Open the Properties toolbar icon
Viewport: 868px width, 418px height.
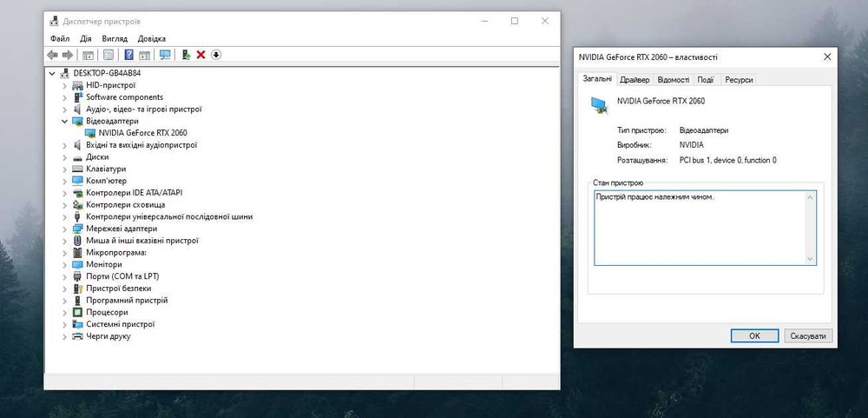tap(108, 55)
